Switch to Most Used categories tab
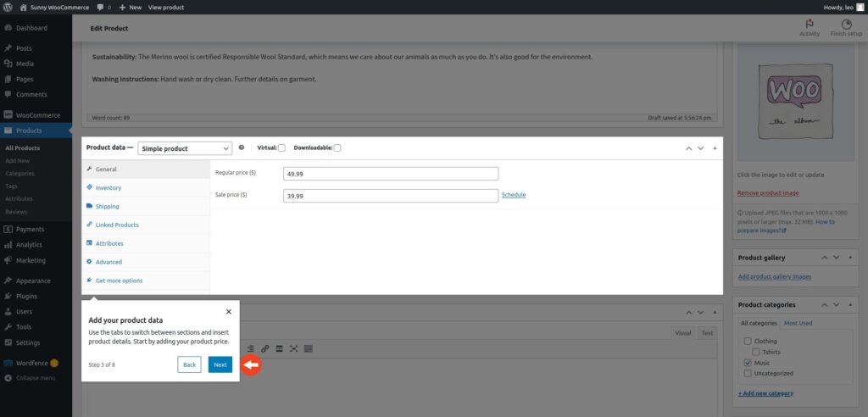Screen dimensions: 868x417 click(798, 323)
